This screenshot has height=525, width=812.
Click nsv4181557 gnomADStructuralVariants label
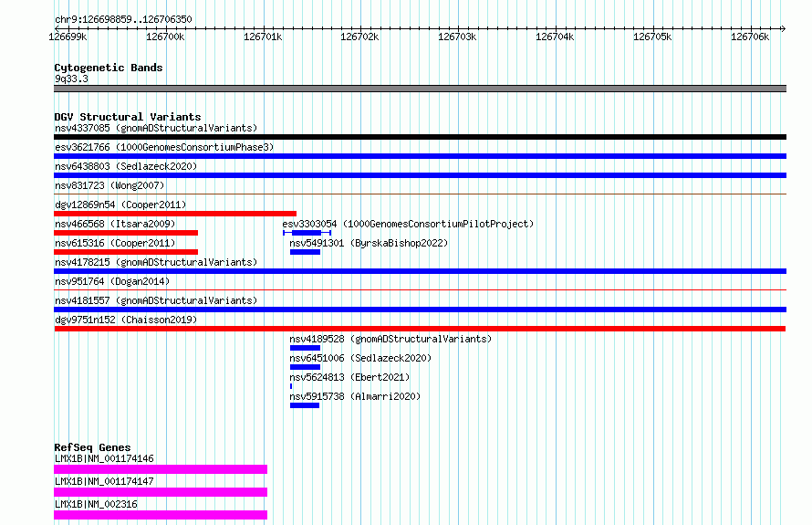(x=156, y=300)
